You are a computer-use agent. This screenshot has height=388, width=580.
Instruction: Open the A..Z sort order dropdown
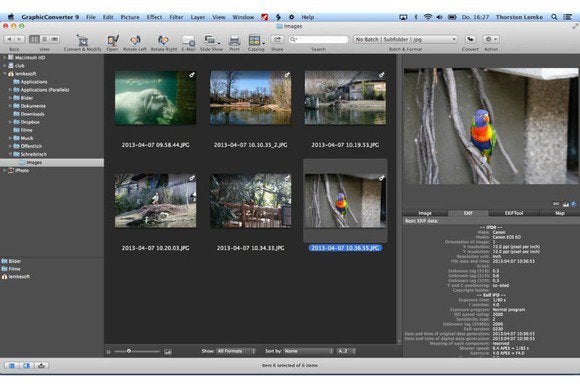pyautogui.click(x=346, y=351)
